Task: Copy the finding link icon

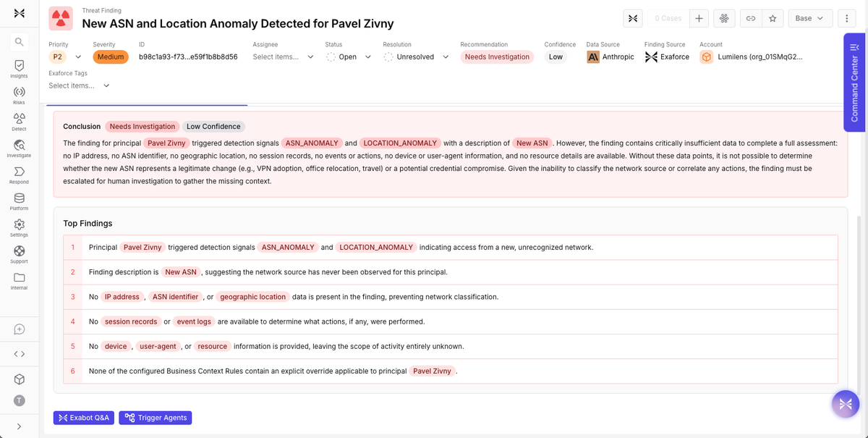Action: click(751, 18)
